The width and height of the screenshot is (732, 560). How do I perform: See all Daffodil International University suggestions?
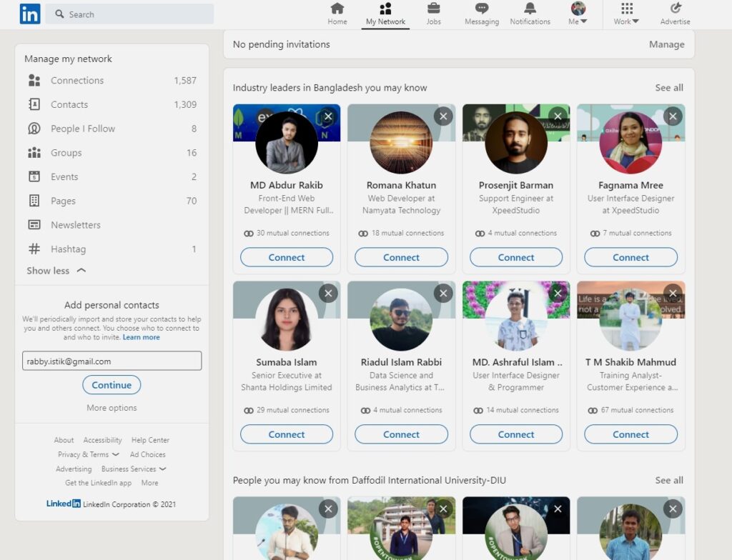[x=669, y=480]
